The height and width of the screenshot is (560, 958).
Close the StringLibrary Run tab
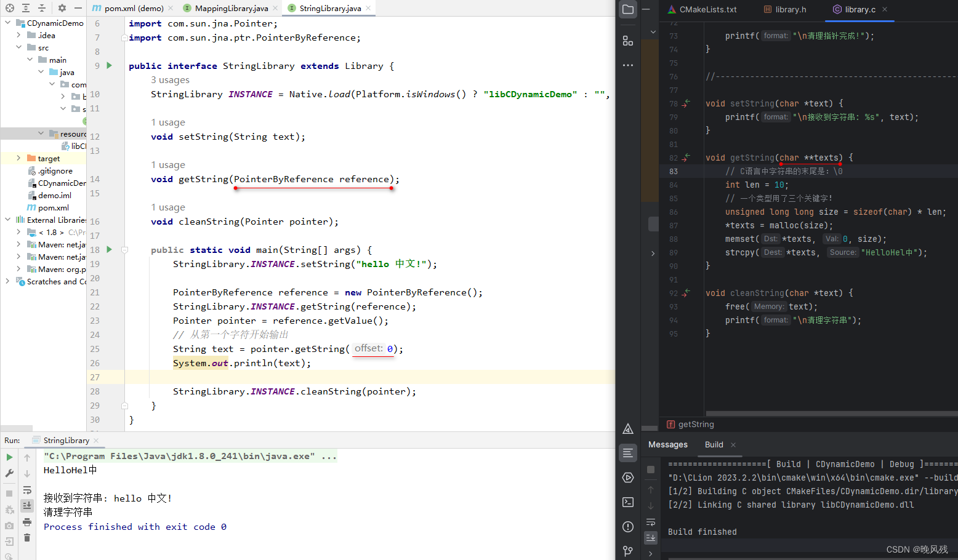pyautogui.click(x=96, y=441)
